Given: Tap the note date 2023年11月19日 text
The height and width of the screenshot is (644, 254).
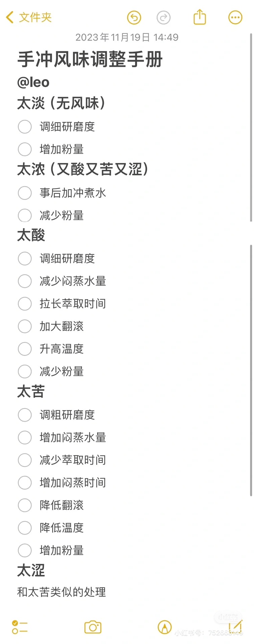Looking at the screenshot, I should pos(127,37).
